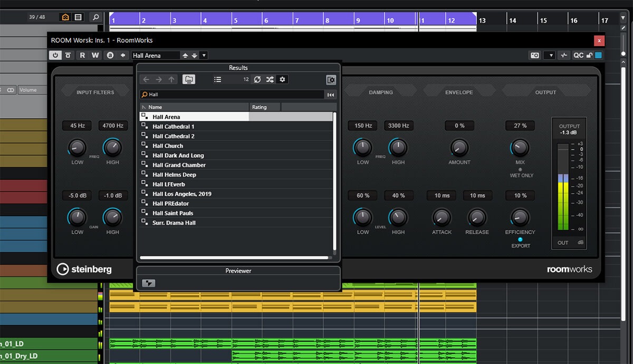
Task: Select the Hall Cathedral 1 preset
Action: [173, 127]
